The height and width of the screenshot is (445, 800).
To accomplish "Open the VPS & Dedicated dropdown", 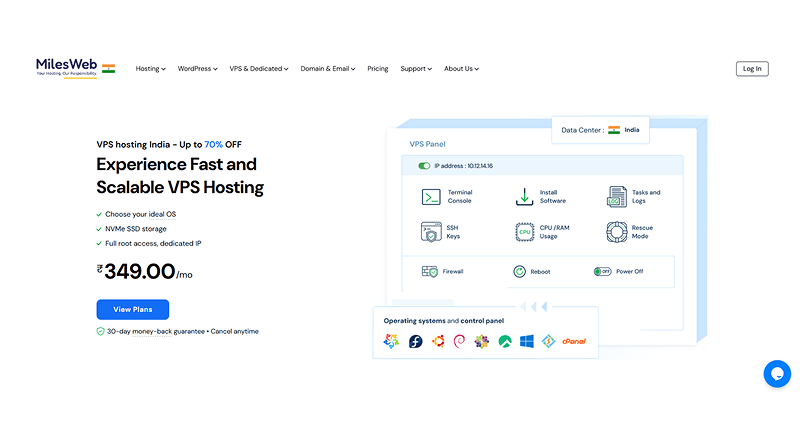I will [259, 69].
